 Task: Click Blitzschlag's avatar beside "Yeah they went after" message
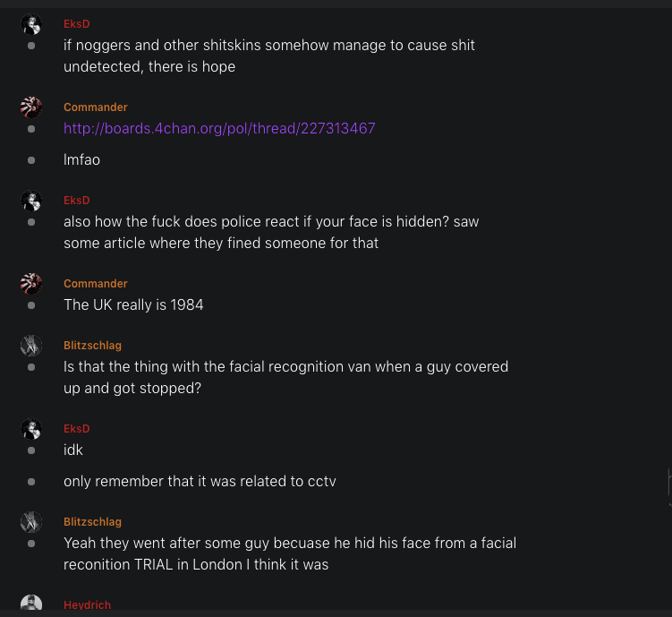[x=31, y=523]
